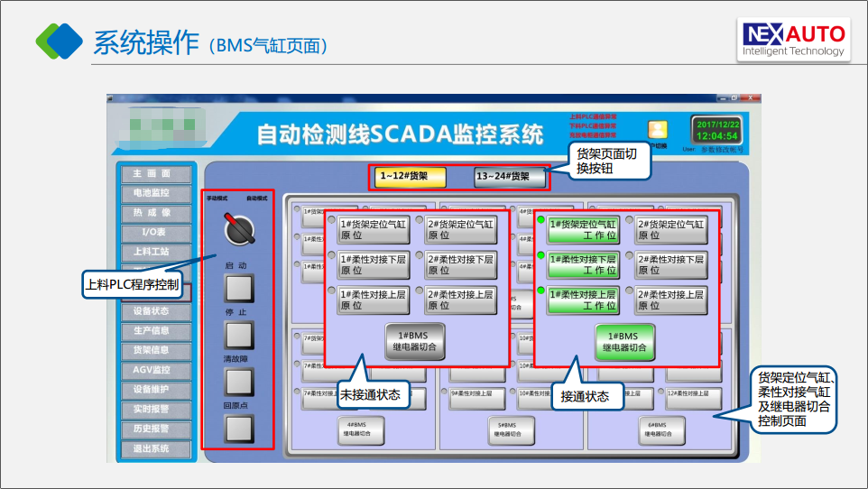Click the 上料PLC通信异常 alarm text
This screenshot has width=868, height=489.
(594, 117)
